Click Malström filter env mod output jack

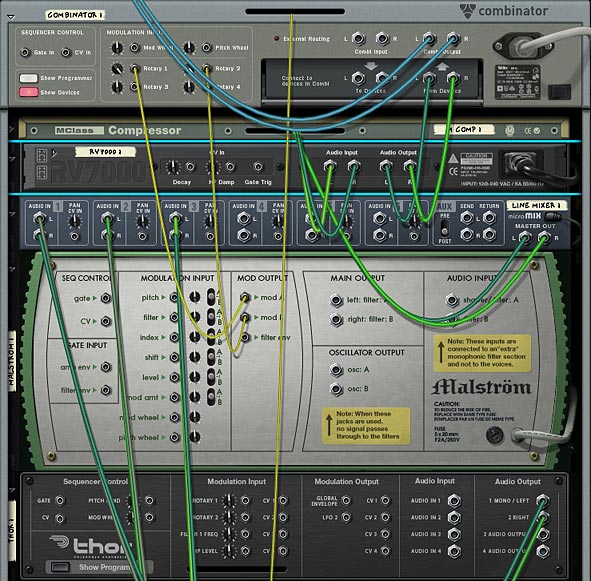tap(245, 337)
